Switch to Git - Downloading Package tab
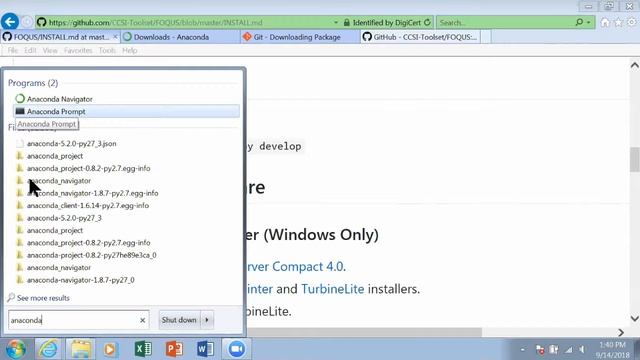 [300, 37]
